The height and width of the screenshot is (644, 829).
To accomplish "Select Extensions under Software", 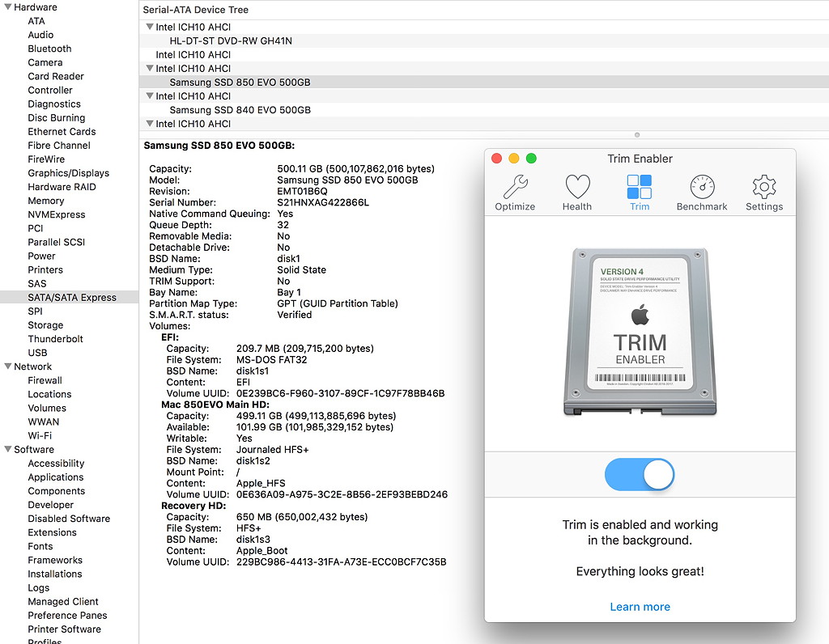I will [53, 532].
